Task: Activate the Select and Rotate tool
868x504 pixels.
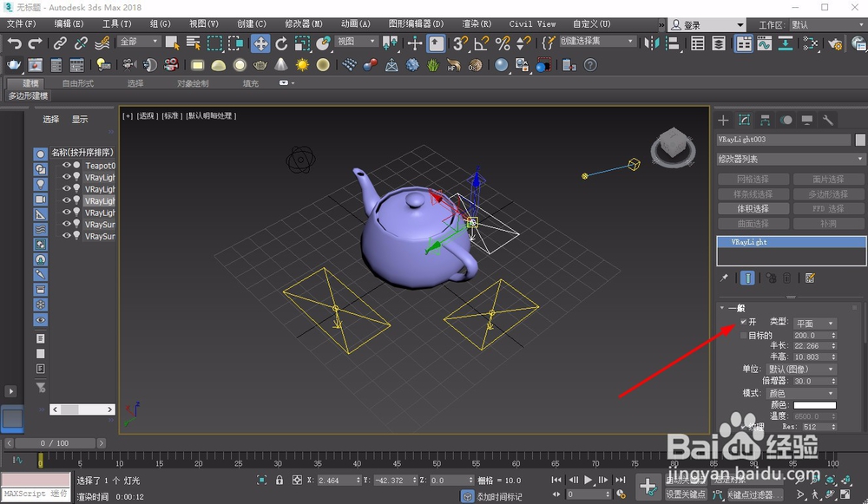Action: coord(281,43)
